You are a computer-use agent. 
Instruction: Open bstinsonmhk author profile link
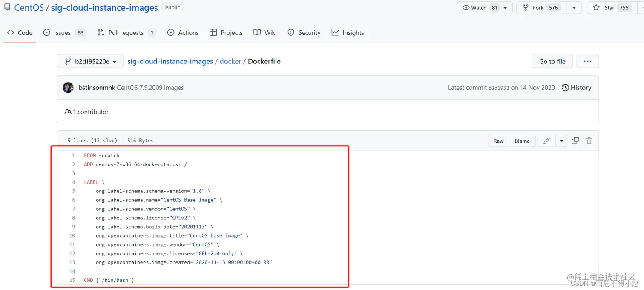[97, 88]
